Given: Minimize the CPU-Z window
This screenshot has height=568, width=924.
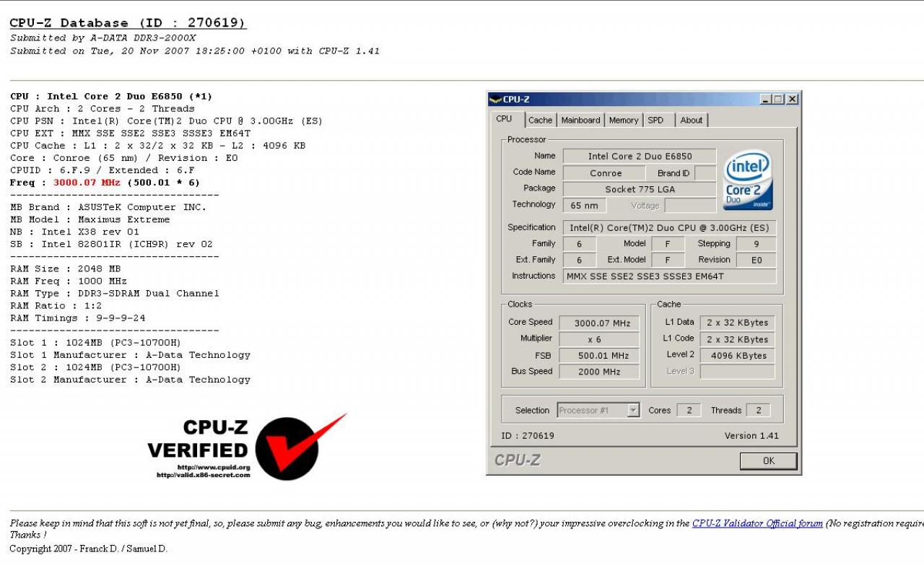Looking at the screenshot, I should click(767, 100).
